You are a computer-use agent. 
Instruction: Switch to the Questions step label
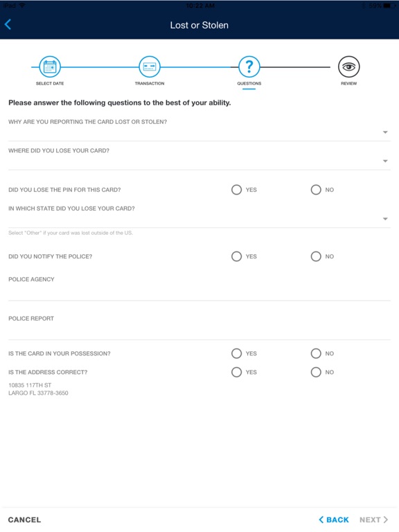(x=249, y=83)
